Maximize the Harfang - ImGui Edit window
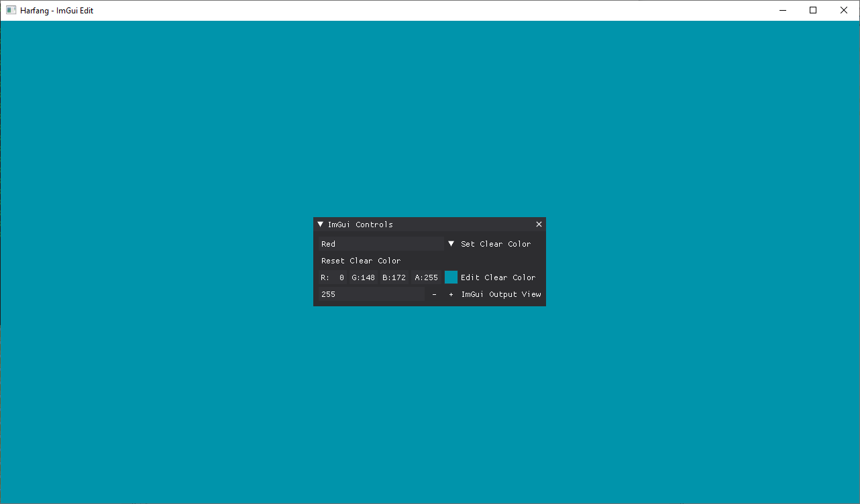Viewport: 860px width, 504px height. tap(813, 10)
